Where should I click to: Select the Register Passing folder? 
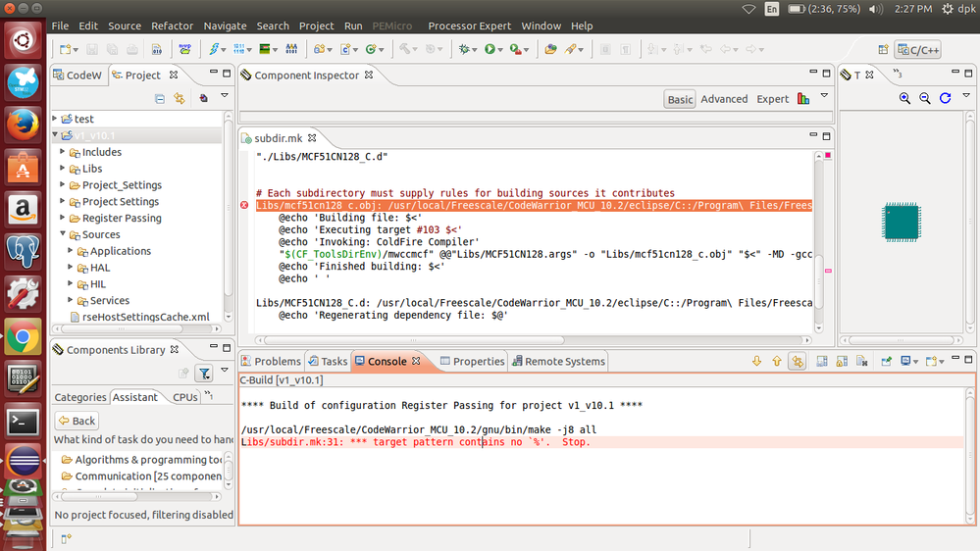pyautogui.click(x=122, y=218)
